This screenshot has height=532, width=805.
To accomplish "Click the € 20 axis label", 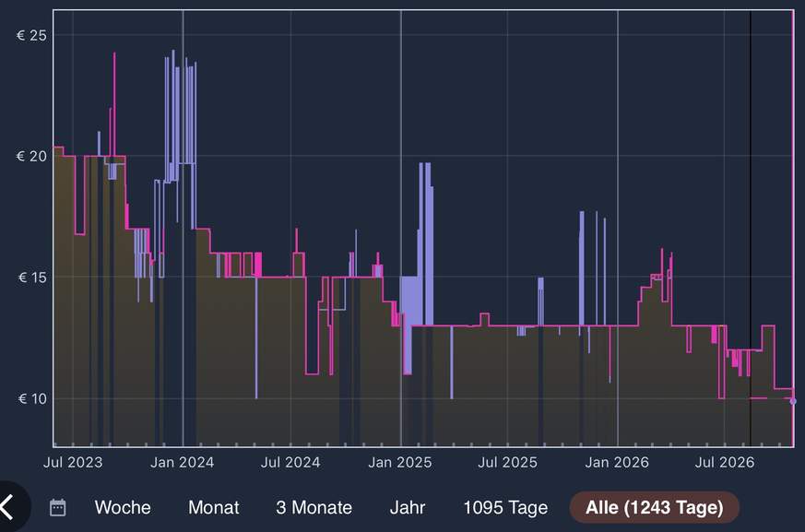I will tap(31, 156).
